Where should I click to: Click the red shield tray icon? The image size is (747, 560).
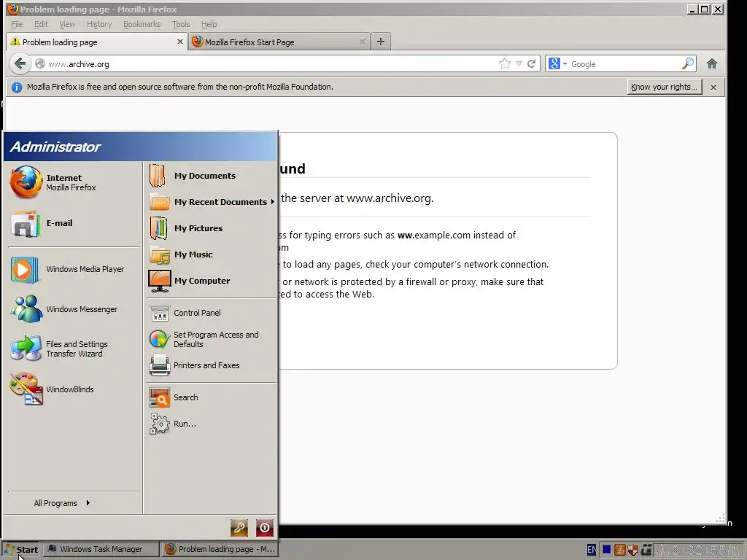click(x=632, y=550)
